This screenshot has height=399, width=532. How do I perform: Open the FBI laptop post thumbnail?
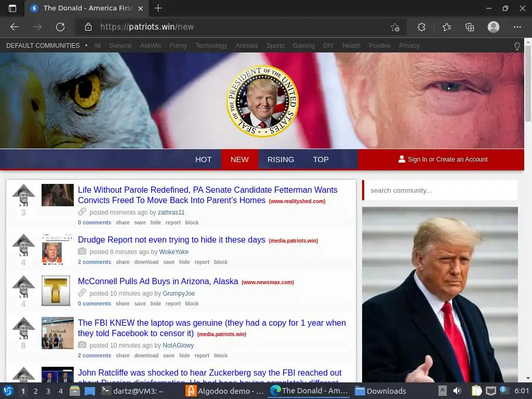[57, 333]
